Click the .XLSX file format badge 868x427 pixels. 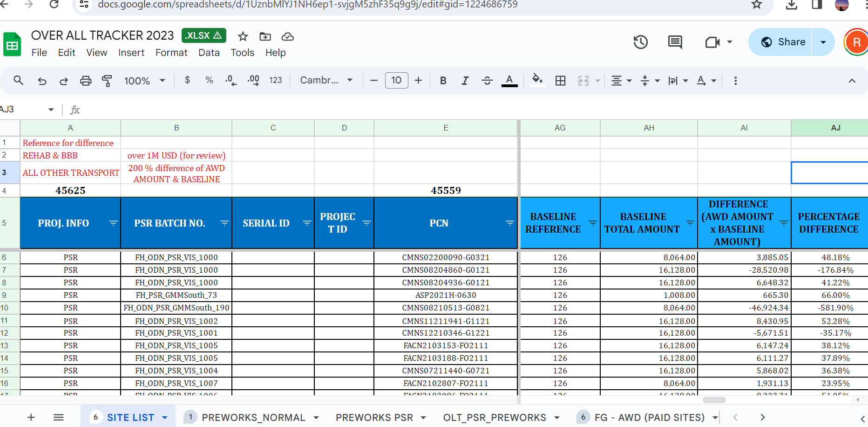click(204, 35)
